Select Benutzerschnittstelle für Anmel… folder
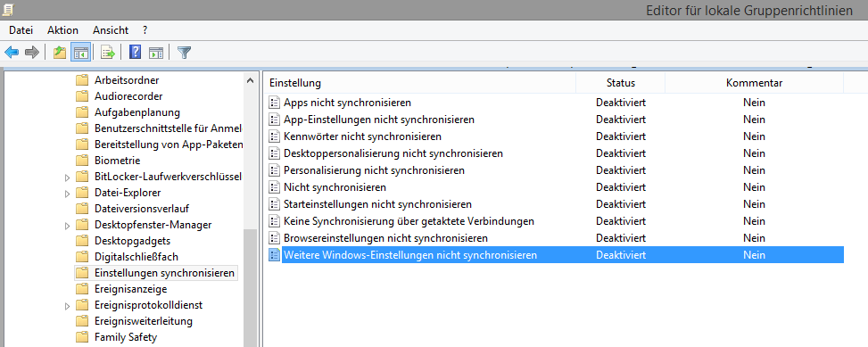The image size is (868, 347). pyautogui.click(x=169, y=128)
